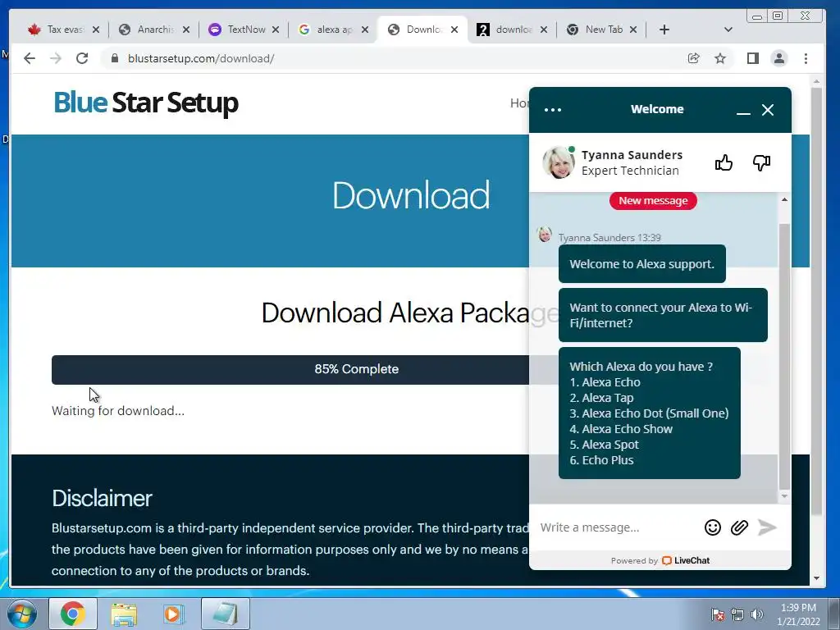This screenshot has height=630, width=840.
Task: Send the chat message arrow
Action: point(767,527)
